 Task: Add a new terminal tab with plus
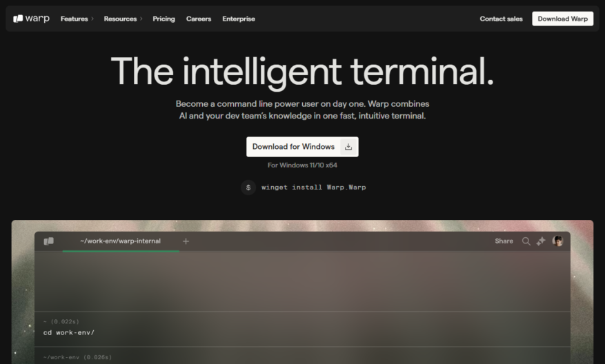[x=186, y=241]
